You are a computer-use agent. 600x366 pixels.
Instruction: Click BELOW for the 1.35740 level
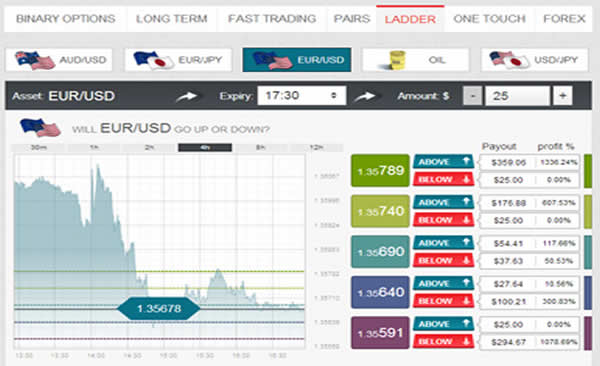click(443, 220)
